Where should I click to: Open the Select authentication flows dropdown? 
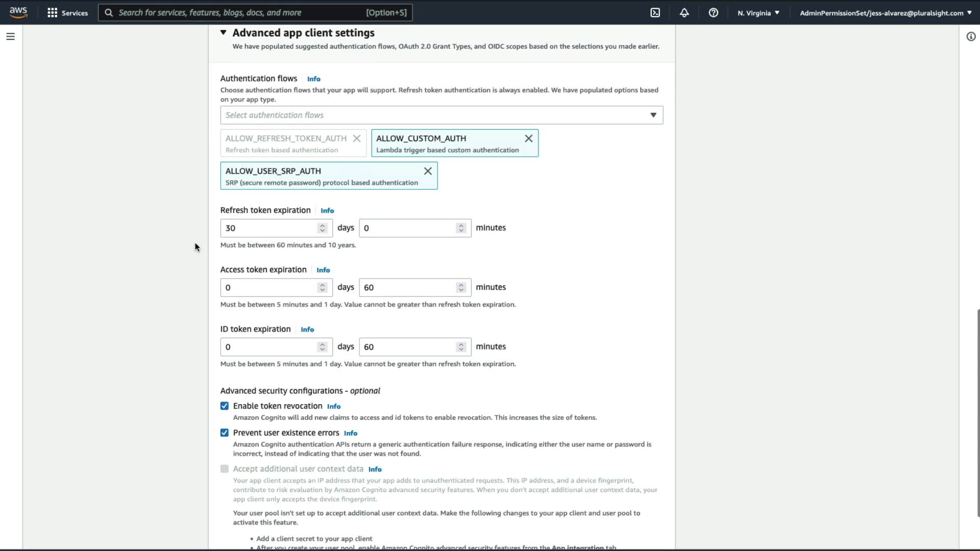(x=442, y=115)
